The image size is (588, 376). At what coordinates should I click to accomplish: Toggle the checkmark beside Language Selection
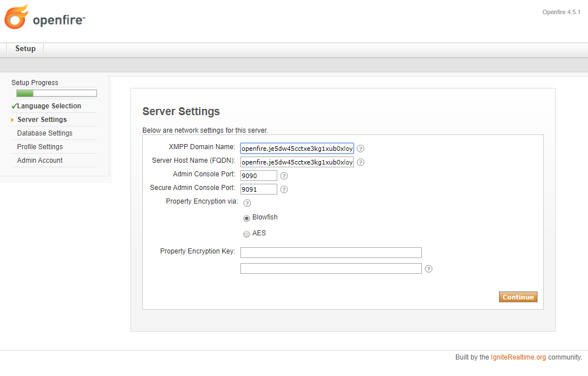tap(15, 106)
